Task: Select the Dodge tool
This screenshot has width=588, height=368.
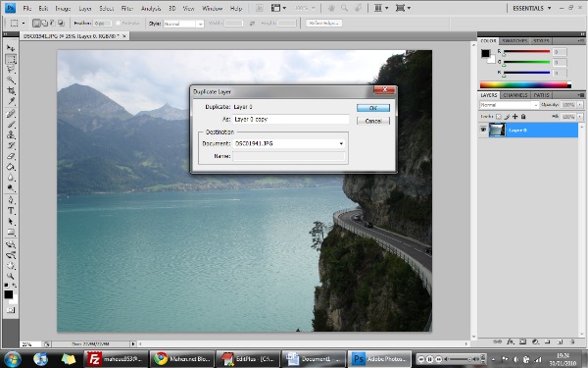Action: pos(11,187)
